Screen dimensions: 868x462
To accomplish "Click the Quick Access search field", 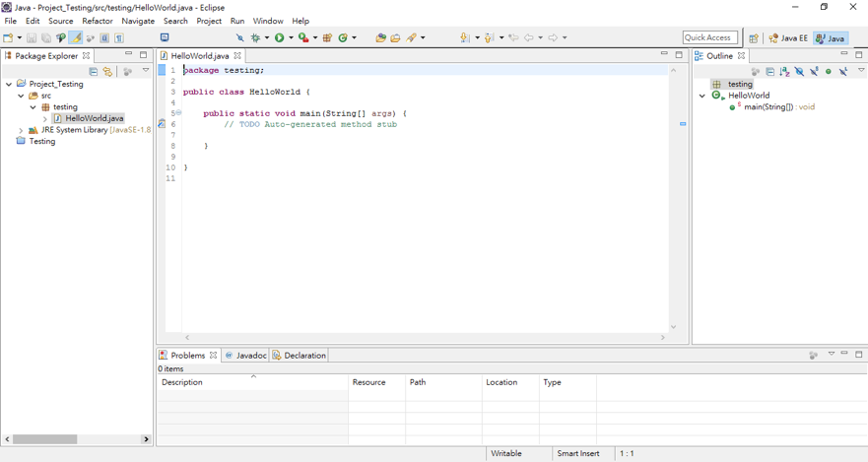I will 709,37.
